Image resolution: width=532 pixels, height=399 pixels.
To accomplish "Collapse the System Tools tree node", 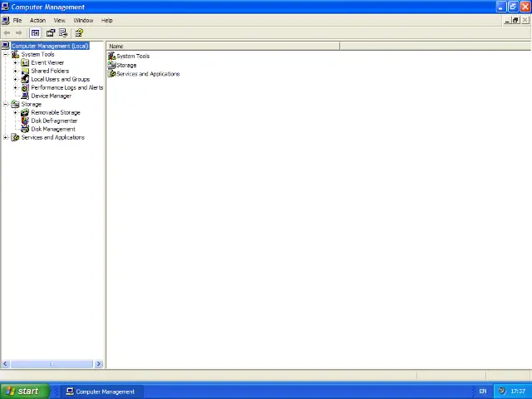I will point(6,54).
